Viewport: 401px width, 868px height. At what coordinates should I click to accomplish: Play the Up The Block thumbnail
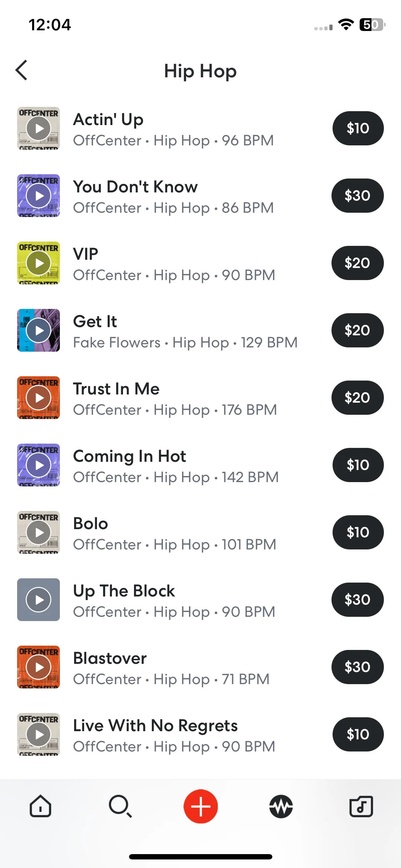point(38,600)
